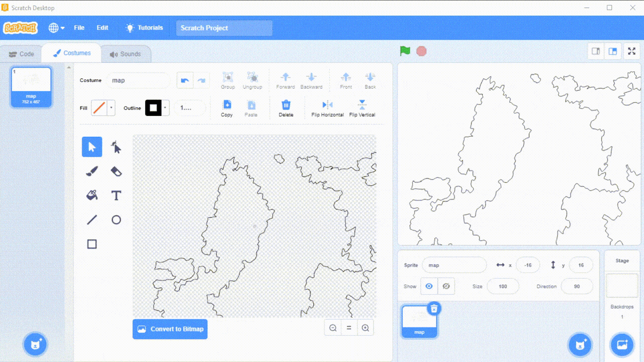Zoom in the costume canvas
This screenshot has width=644, height=362.
coord(365,328)
